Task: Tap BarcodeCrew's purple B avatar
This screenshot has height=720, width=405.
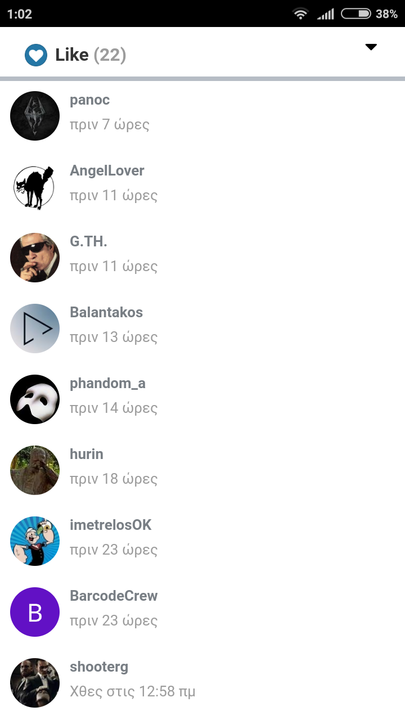Action: 35,612
